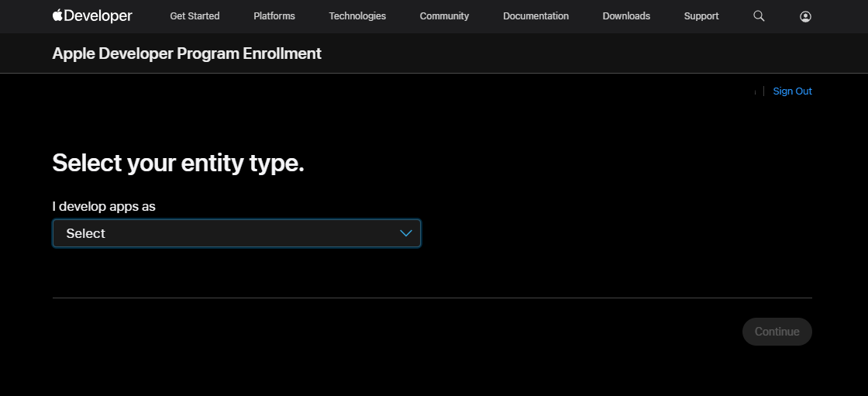Open the account profile icon
Image resolution: width=868 pixels, height=396 pixels.
click(x=805, y=16)
